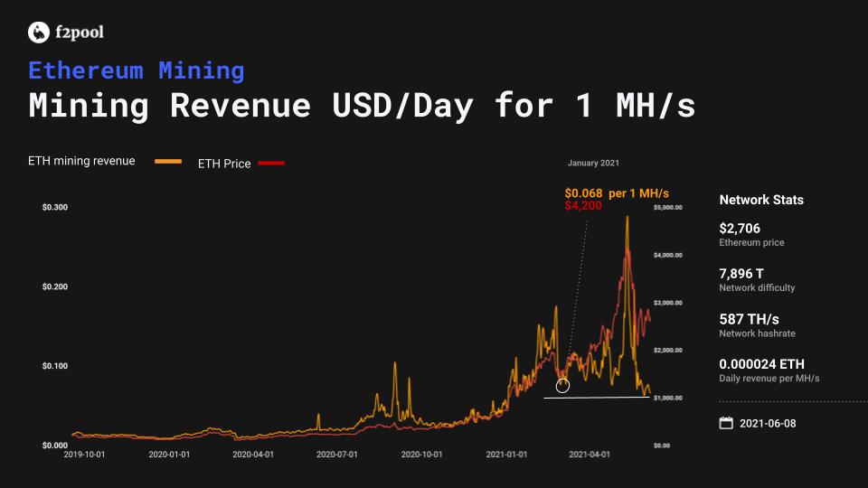The image size is (868, 488).
Task: Click the $4,000.00 right axis label
Action: pos(667,255)
